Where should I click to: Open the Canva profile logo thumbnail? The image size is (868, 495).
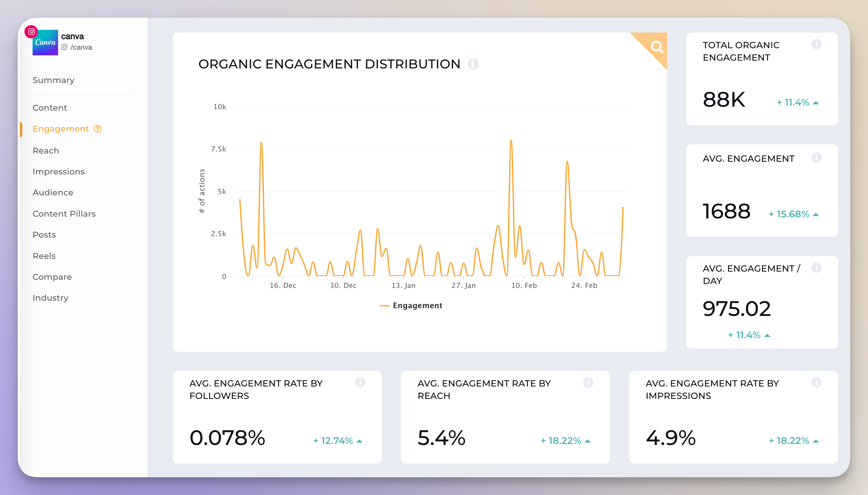click(45, 42)
